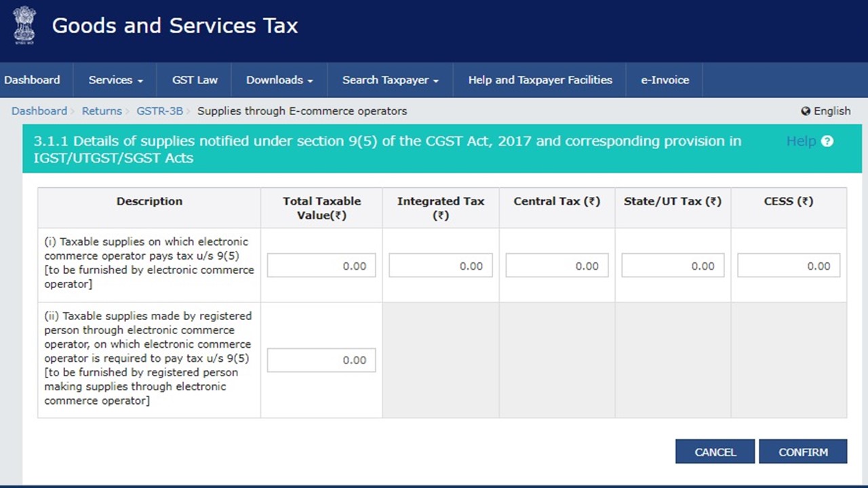Click the section 3.1.1 heading text
The width and height of the screenshot is (868, 488).
click(x=387, y=149)
